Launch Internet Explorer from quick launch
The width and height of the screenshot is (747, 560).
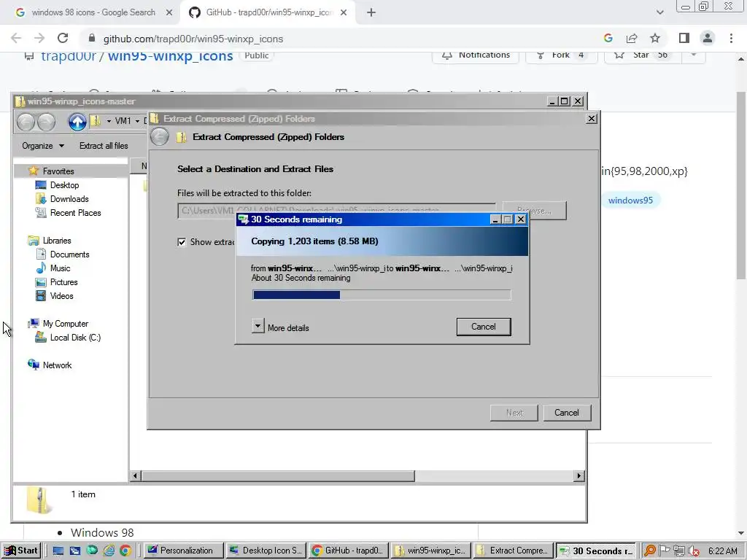point(109,551)
